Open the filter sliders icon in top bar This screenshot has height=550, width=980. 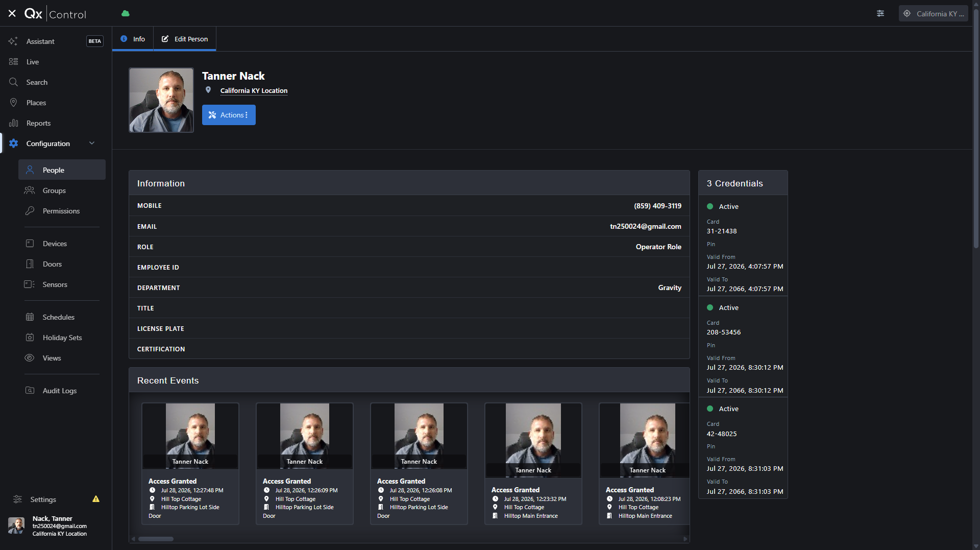click(x=880, y=13)
